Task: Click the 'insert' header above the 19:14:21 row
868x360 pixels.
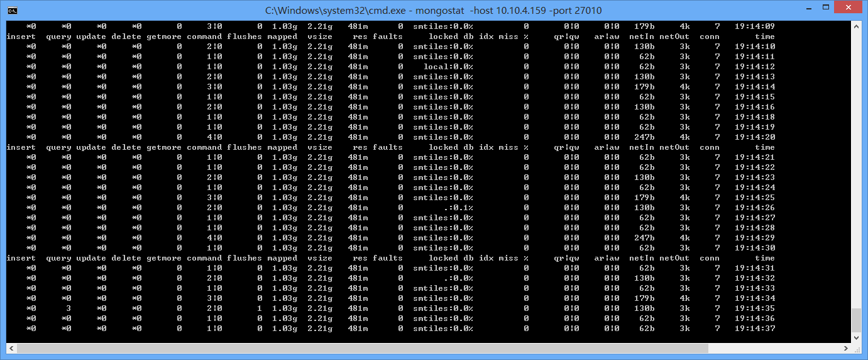Action: point(21,147)
